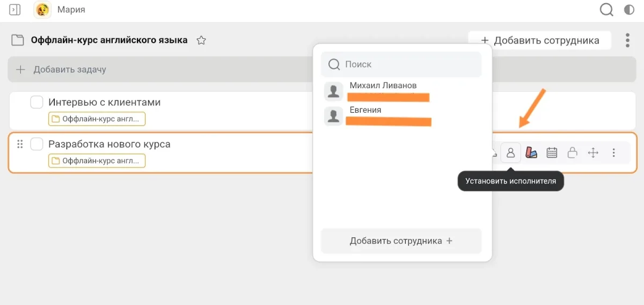Click the drag handle of Разработка нового курса
The width and height of the screenshot is (644, 305).
(20, 144)
